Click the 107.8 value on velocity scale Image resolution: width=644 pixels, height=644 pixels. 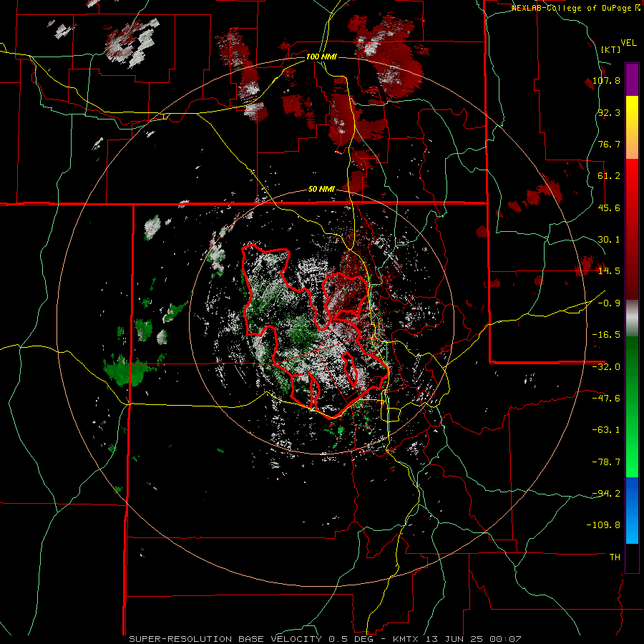point(606,80)
